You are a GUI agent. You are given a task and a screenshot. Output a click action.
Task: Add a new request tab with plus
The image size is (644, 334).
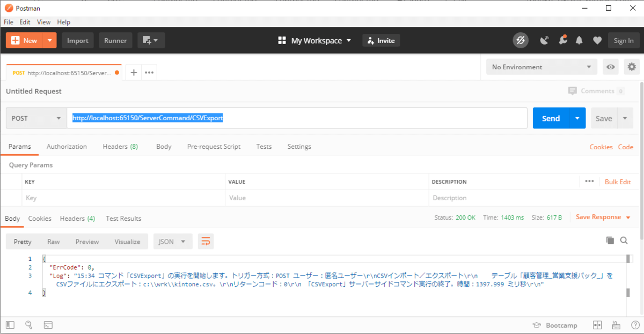[134, 72]
